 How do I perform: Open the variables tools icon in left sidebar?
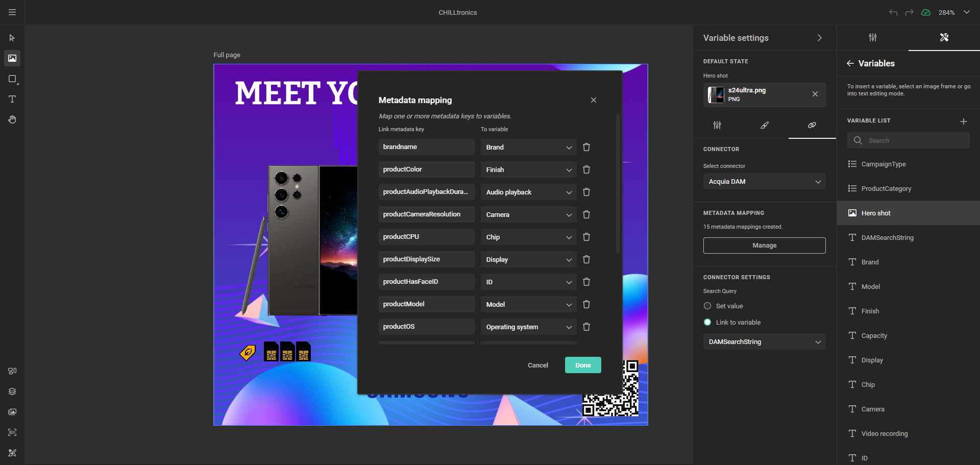pyautogui.click(x=12, y=453)
